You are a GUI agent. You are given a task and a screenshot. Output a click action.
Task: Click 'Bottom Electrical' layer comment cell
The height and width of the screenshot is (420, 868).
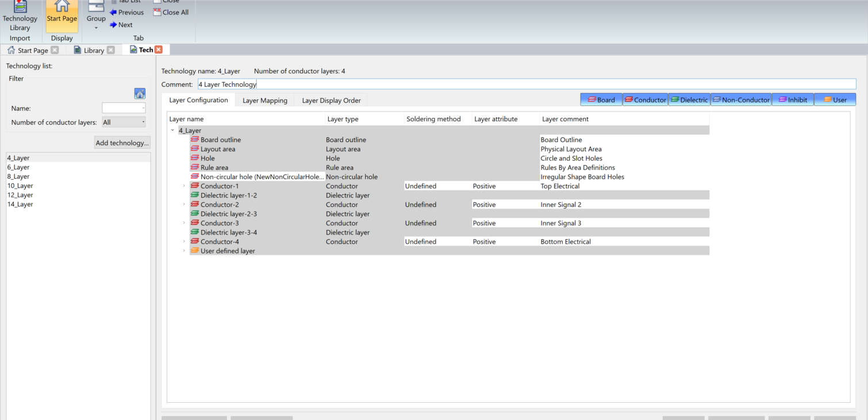(624, 241)
